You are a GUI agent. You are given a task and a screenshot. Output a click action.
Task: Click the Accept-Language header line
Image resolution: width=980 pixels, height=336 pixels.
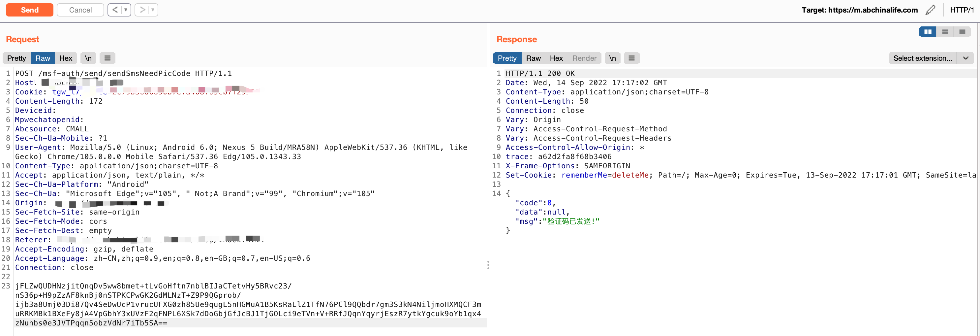163,258
